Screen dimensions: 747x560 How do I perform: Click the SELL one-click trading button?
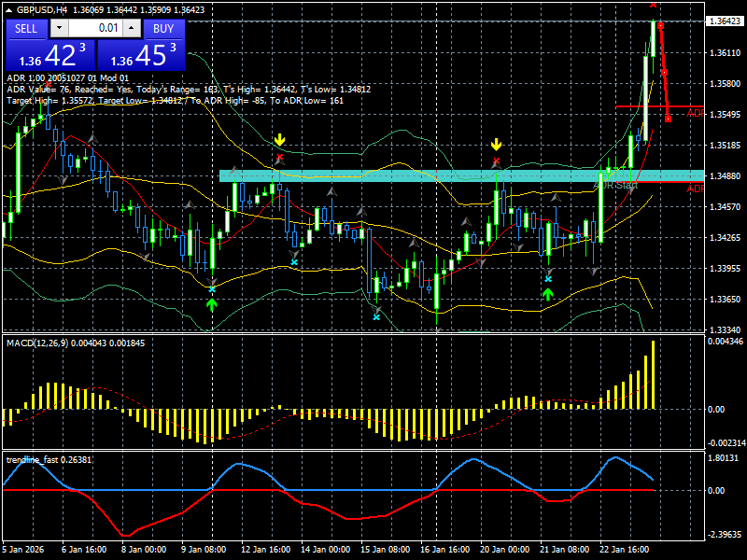click(26, 29)
